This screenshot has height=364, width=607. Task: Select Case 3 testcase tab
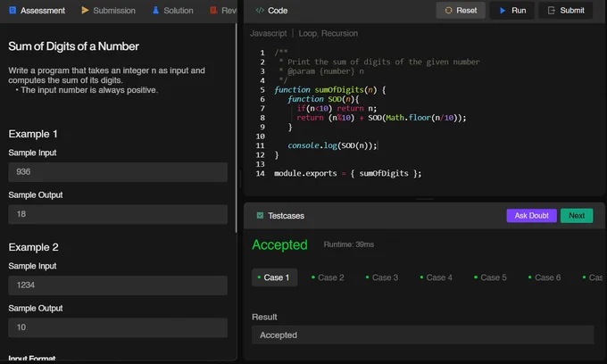[382, 277]
